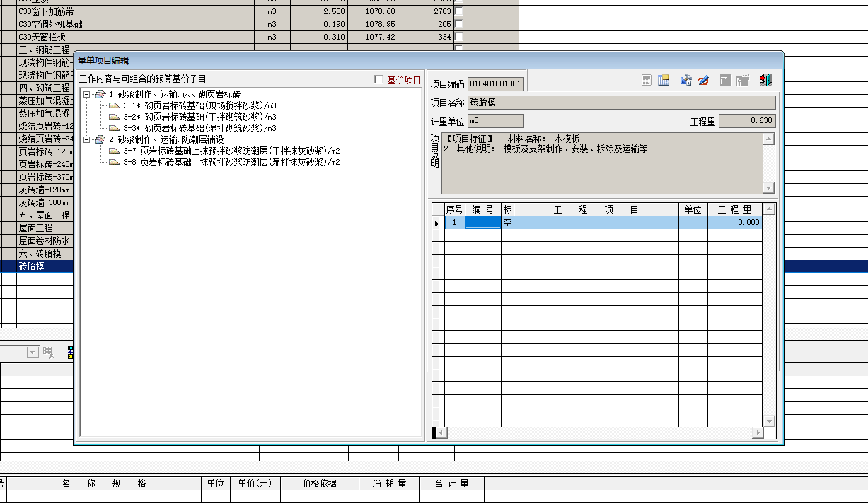Select 三、钢筋工程 in the background list

44,50
